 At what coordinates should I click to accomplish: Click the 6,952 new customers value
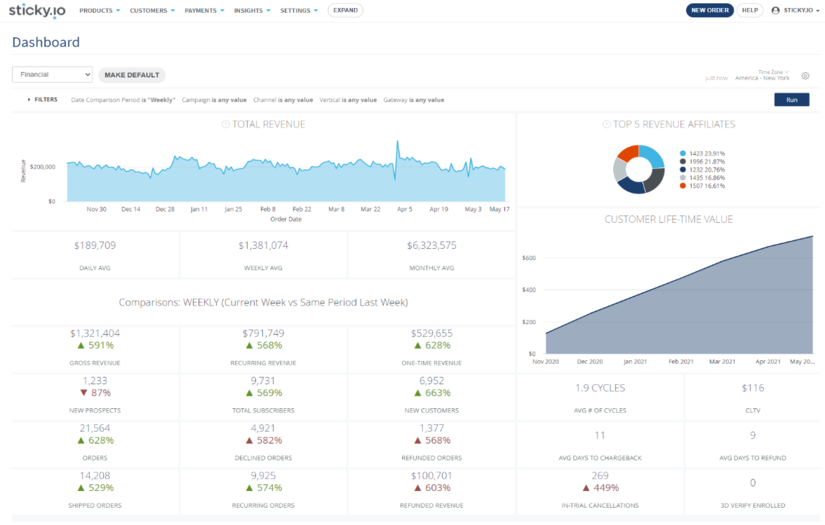[x=431, y=381]
